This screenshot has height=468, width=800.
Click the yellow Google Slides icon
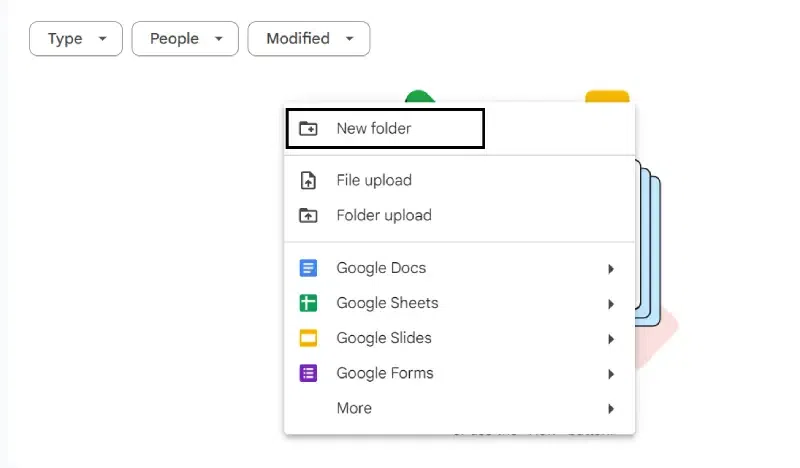308,338
